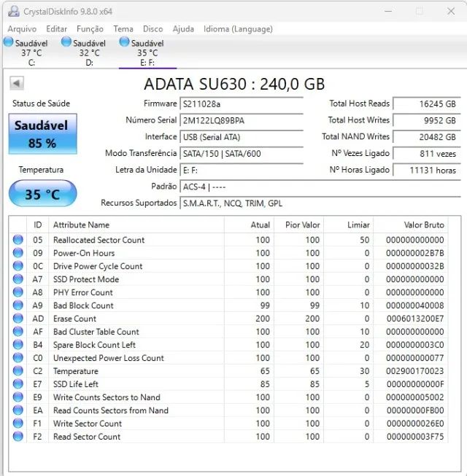Image resolution: width=467 pixels, height=476 pixels.
Task: Click the power-on hours value 11131 horas
Action: (x=427, y=171)
